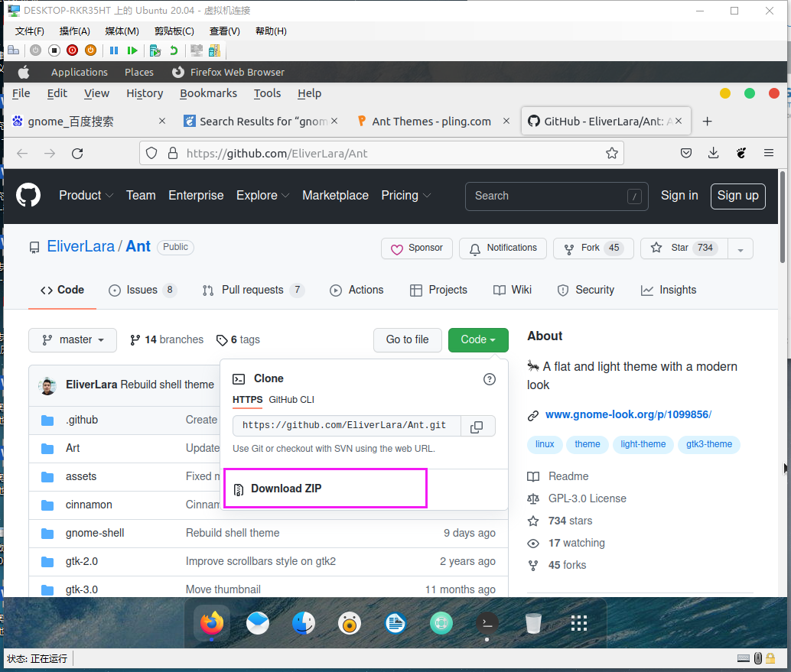Click the Firefox back arrow
The width and height of the screenshot is (791, 672).
pos(22,153)
